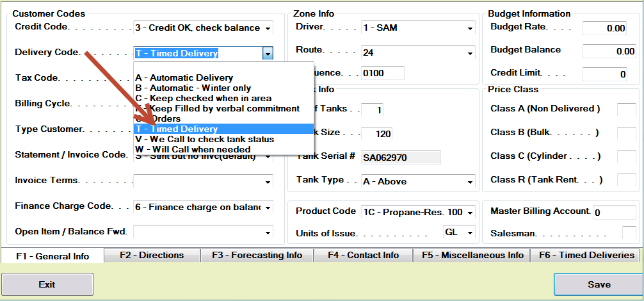Expand the Units of Issue dropdown
The image size is (644, 301).
[x=470, y=232]
